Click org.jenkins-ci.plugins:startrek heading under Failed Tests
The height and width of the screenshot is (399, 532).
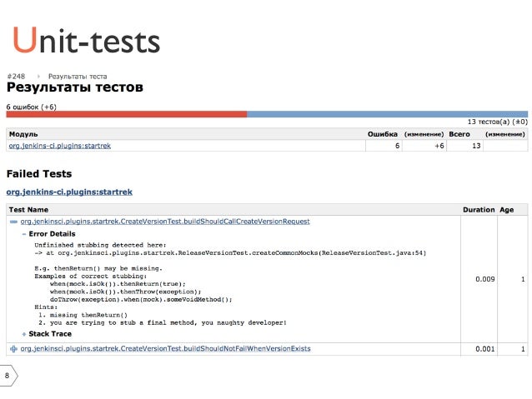(69, 192)
